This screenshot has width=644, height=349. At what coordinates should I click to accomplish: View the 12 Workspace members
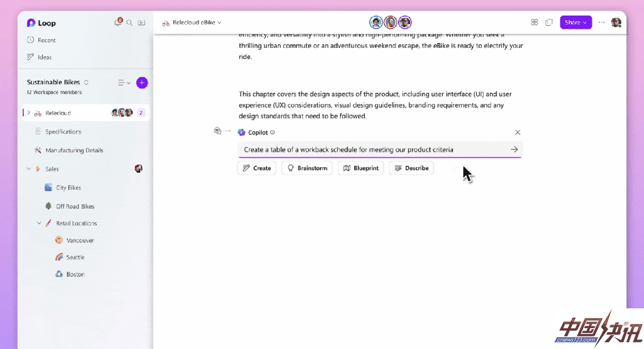point(54,92)
